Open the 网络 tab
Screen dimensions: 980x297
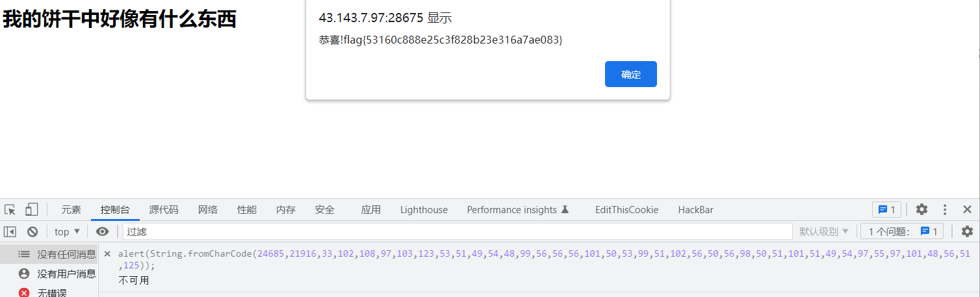[208, 210]
